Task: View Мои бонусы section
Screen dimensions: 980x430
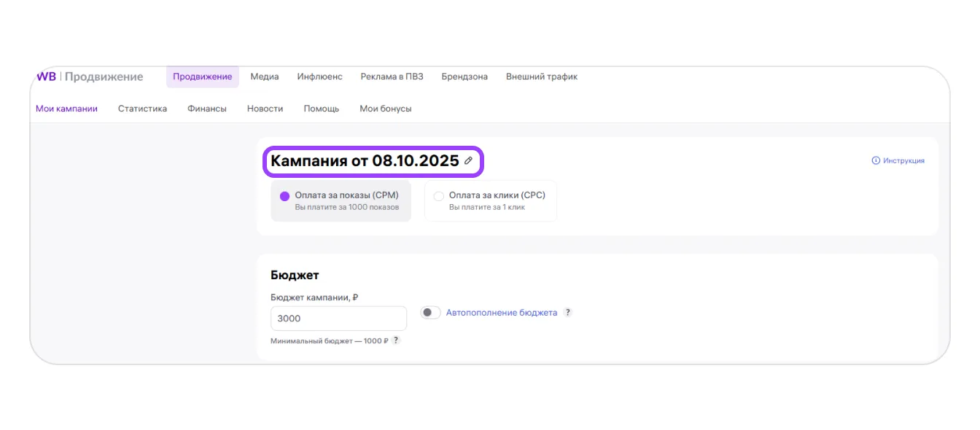Action: (385, 109)
